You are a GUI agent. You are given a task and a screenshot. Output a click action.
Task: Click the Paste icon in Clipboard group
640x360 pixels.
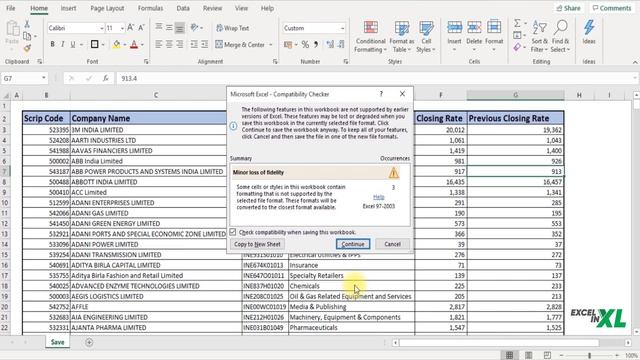coord(12,29)
